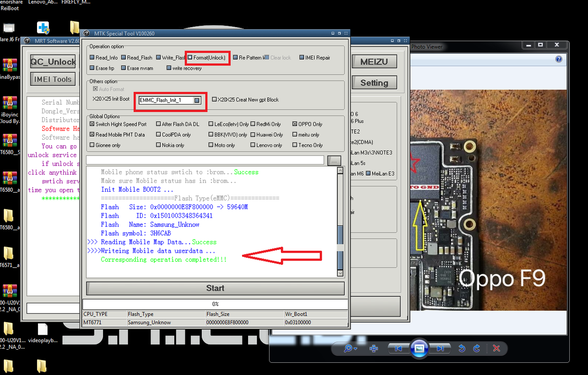588x375 pixels.
Task: Tick the BBK(VIVO) only checkbox
Action: (x=211, y=135)
